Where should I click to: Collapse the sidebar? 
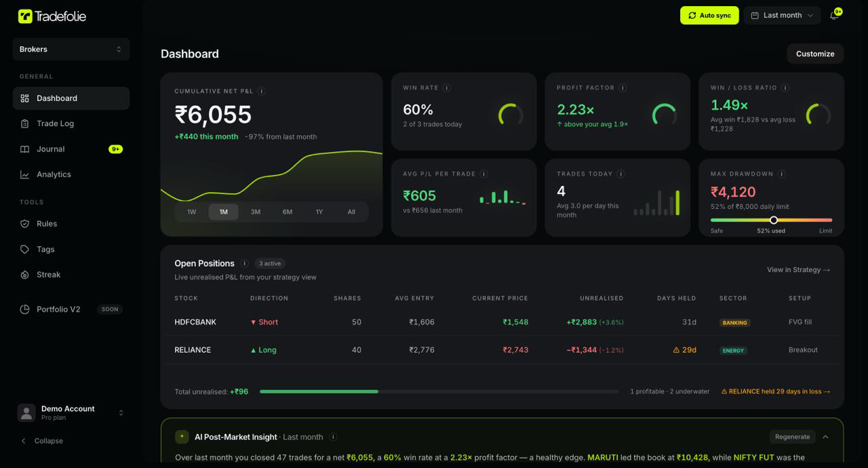pos(41,441)
